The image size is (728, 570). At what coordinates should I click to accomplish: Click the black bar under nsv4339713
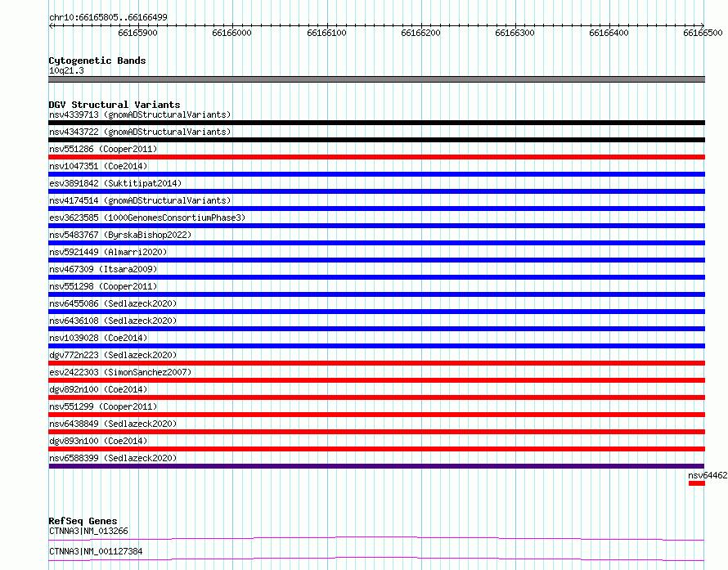(x=376, y=123)
